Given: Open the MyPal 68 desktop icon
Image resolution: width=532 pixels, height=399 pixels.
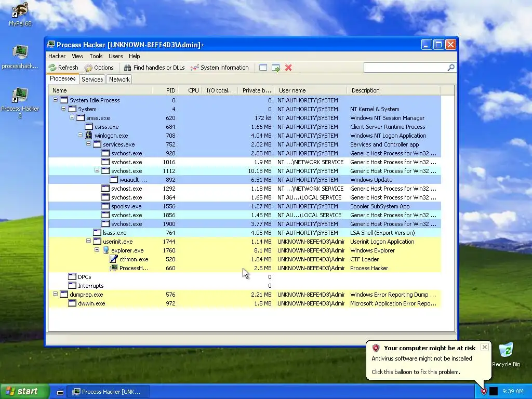Looking at the screenshot, I should (x=20, y=14).
